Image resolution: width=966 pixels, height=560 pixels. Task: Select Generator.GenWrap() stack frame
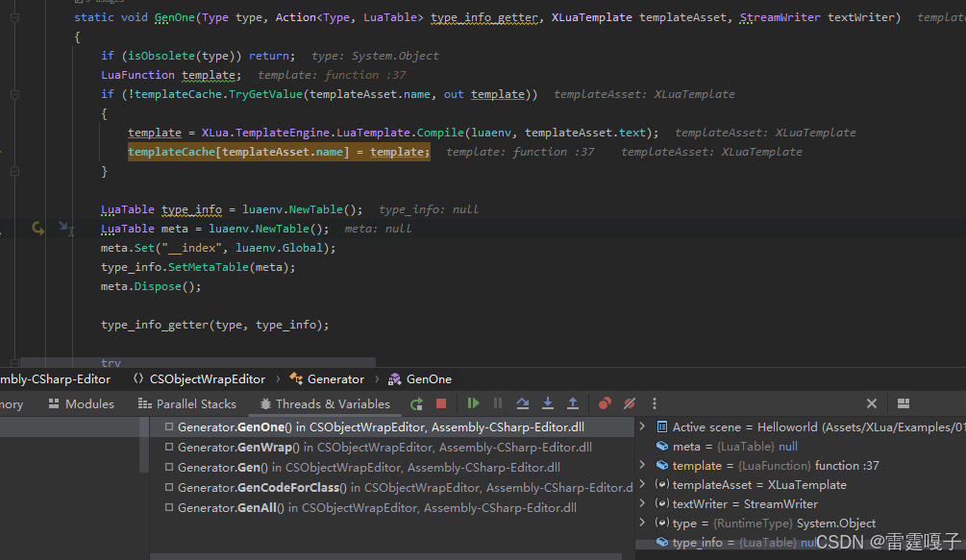click(392, 447)
